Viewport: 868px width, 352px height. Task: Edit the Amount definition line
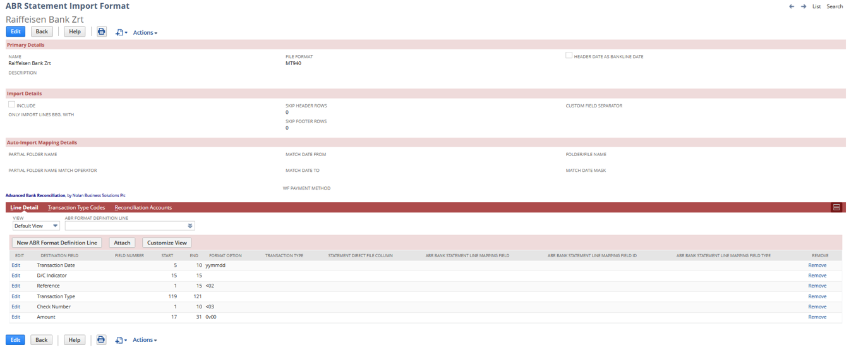(16, 317)
